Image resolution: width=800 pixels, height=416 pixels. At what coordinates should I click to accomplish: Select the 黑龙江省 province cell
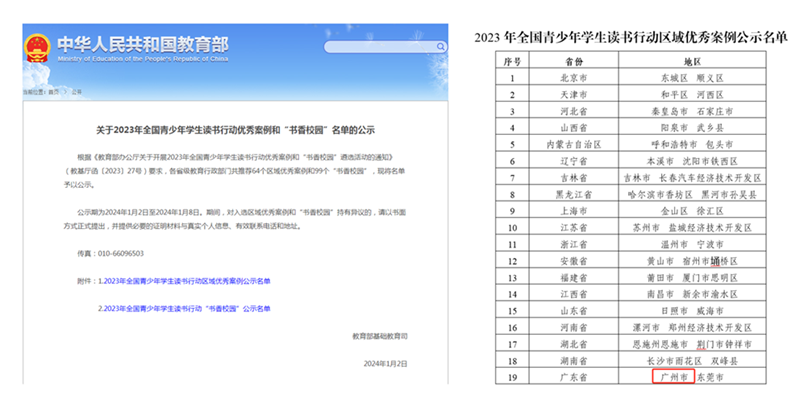574,194
